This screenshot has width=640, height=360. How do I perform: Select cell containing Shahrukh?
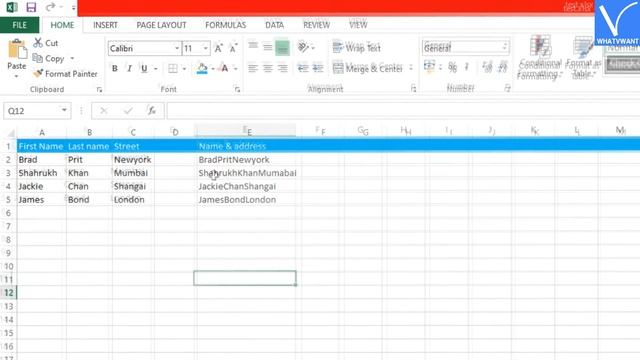[x=41, y=173]
